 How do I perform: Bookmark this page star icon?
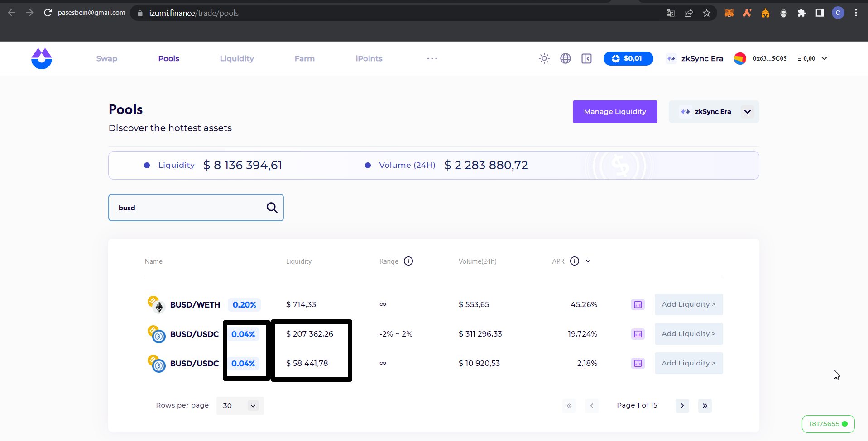[x=707, y=13]
